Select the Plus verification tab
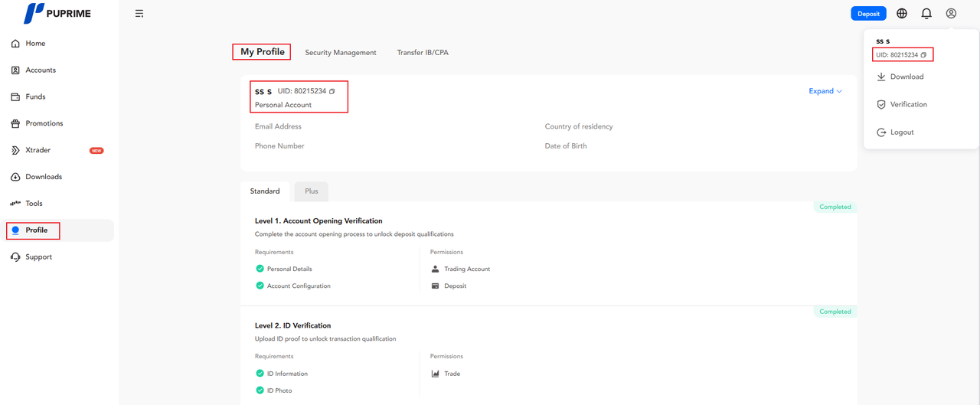 [x=312, y=191]
